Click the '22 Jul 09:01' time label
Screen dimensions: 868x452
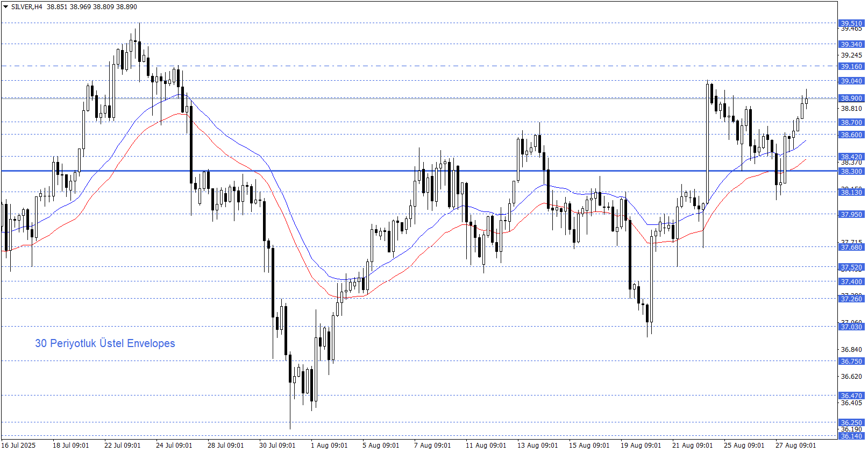[123, 446]
